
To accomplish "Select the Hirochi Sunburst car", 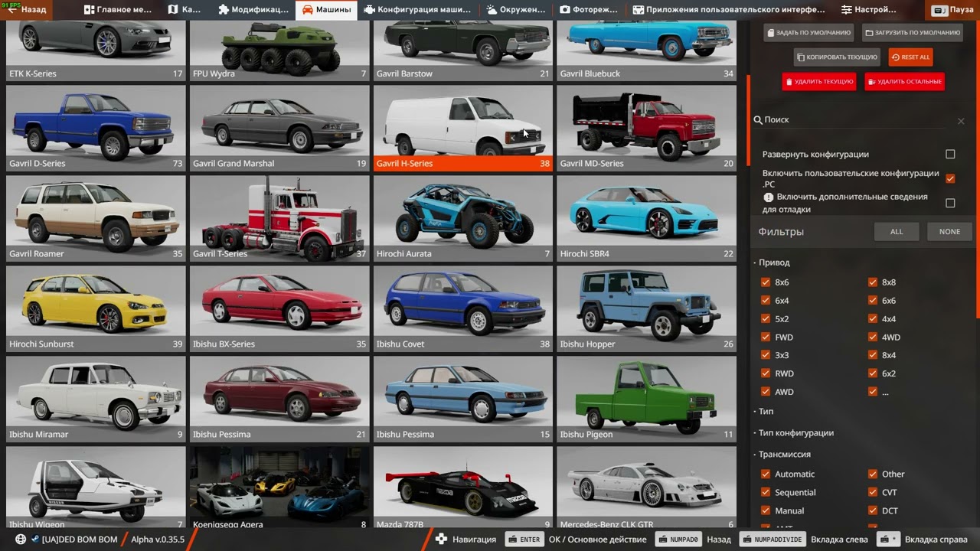I will tap(96, 308).
